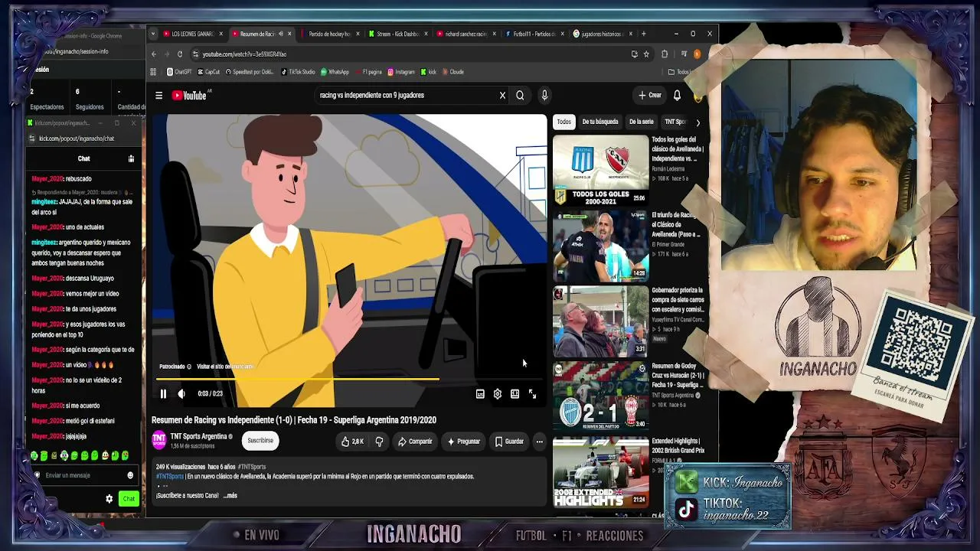This screenshot has width=980, height=551.
Task: Open the TikTok Studio bookmark
Action: 299,72
